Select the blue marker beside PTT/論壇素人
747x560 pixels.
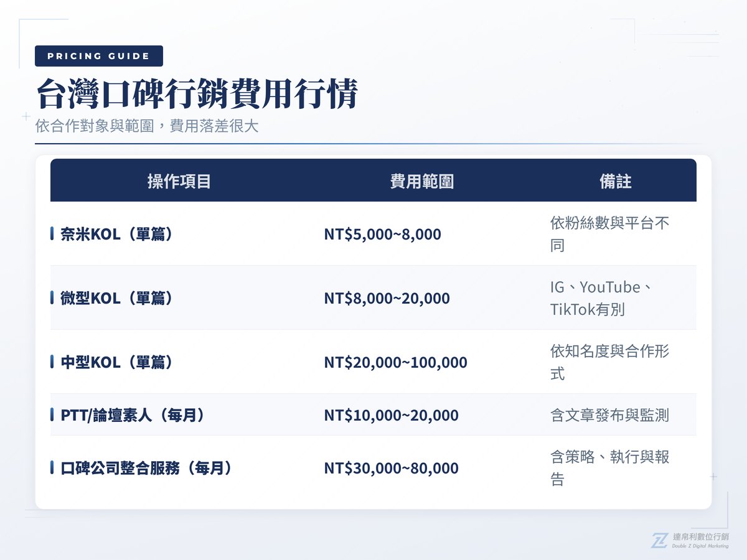[x=52, y=415]
